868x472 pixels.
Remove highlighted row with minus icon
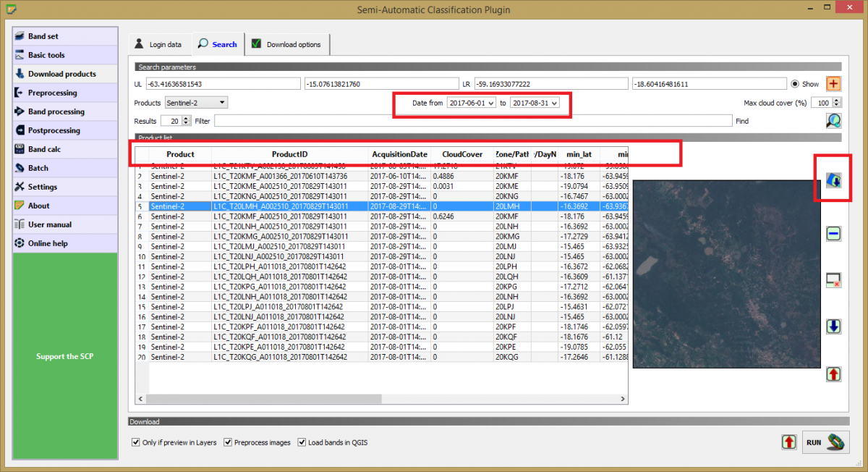click(x=833, y=234)
